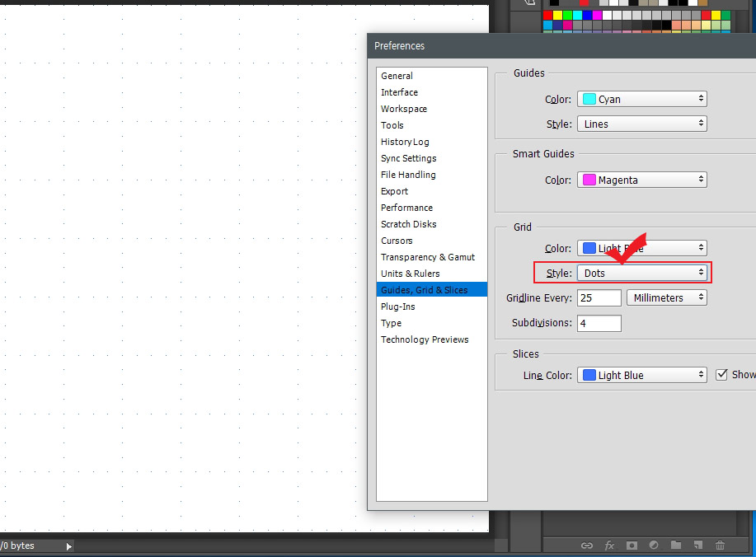The width and height of the screenshot is (756, 557).
Task: Create a new group folder
Action: 676,545
